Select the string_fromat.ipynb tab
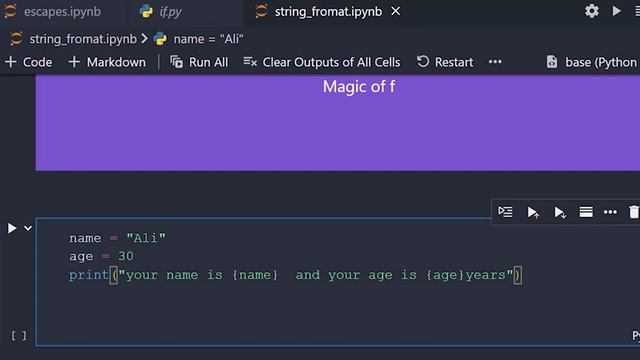640x360 pixels. [328, 11]
